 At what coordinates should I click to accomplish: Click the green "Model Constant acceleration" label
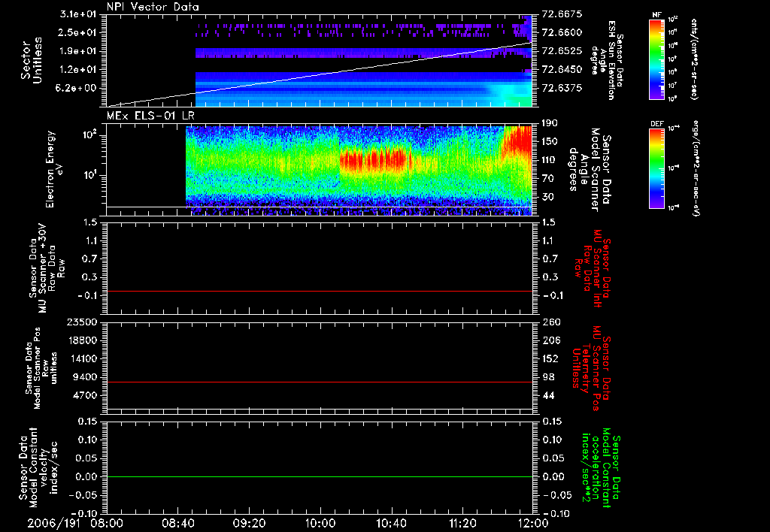coord(601,468)
